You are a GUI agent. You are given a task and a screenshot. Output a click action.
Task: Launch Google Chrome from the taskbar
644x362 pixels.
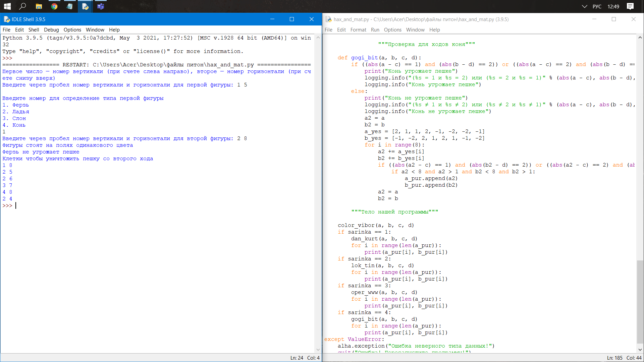pyautogui.click(x=54, y=6)
